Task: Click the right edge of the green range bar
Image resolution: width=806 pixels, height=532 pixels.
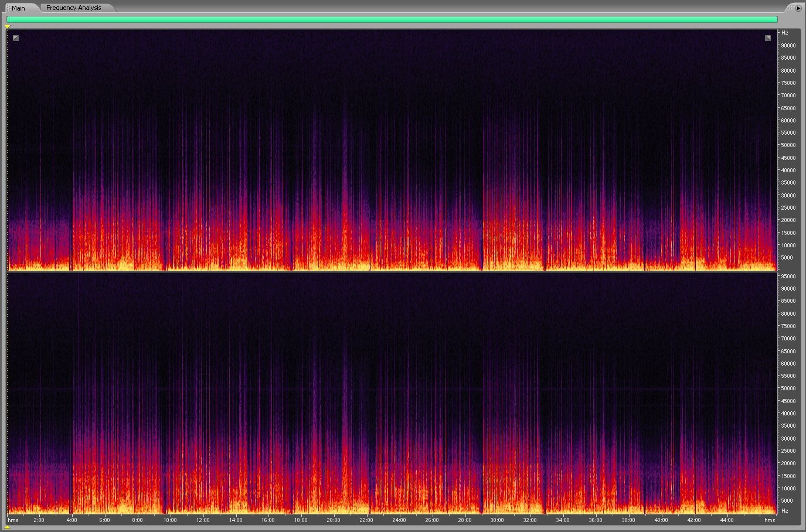Action: (x=776, y=19)
